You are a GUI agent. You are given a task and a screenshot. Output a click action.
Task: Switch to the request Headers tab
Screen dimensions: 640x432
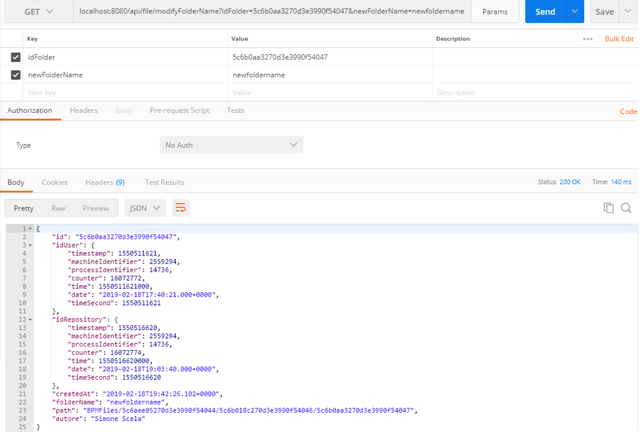click(x=84, y=110)
